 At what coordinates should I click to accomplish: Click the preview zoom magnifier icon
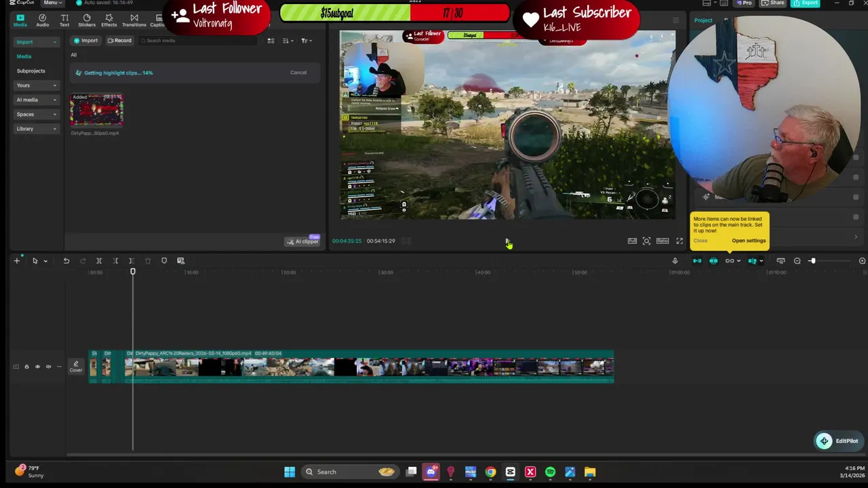pyautogui.click(x=647, y=241)
